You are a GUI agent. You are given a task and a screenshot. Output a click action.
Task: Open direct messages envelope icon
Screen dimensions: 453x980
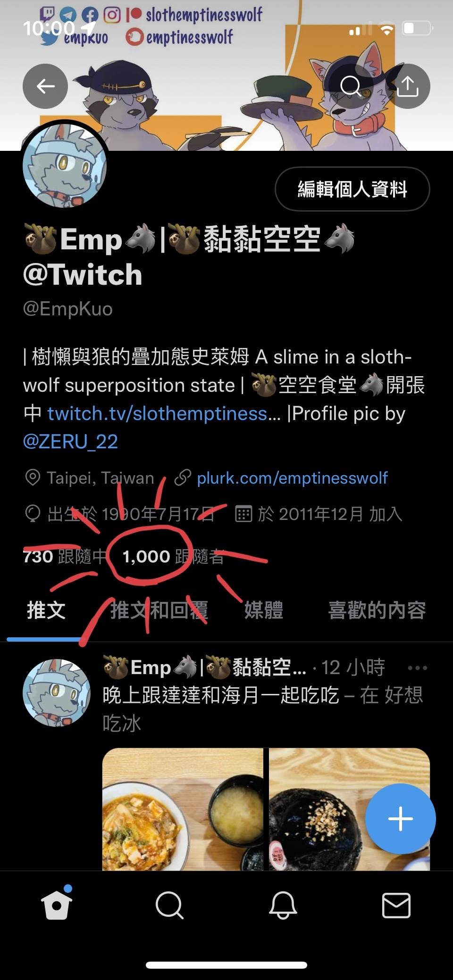396,905
